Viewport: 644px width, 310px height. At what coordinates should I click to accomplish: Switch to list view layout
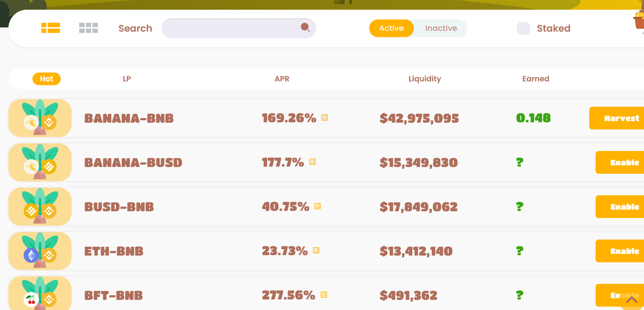click(51, 28)
